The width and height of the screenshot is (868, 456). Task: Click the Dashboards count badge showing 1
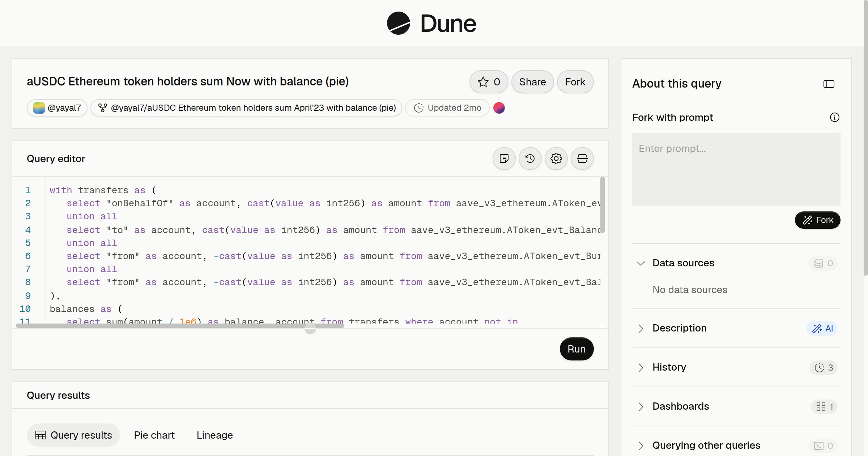click(824, 406)
